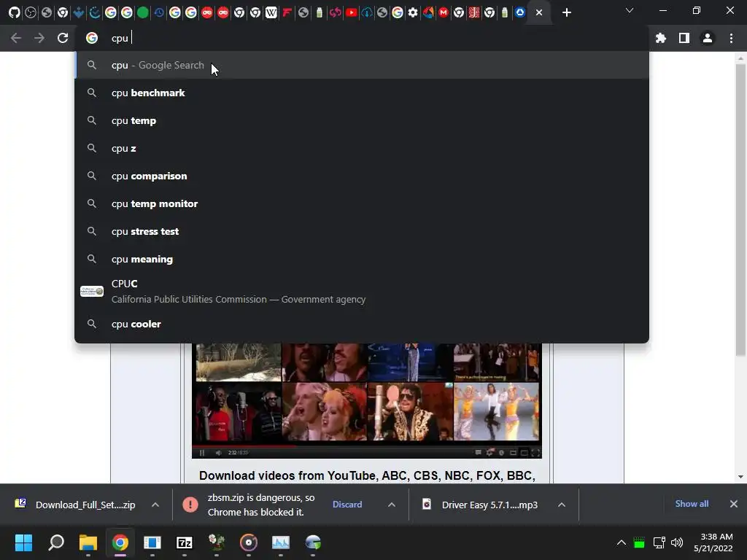Screen dimensions: 747x560
Task: Select the cpu comparison suggestion
Action: coord(362,176)
